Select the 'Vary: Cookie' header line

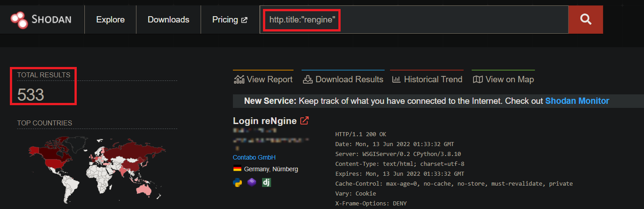pos(355,194)
